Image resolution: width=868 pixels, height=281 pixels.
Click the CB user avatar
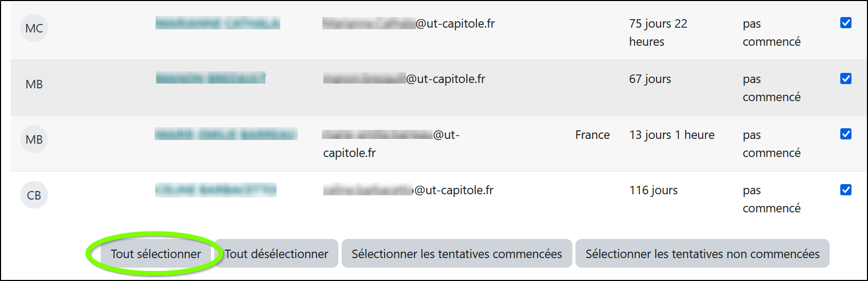click(x=34, y=195)
